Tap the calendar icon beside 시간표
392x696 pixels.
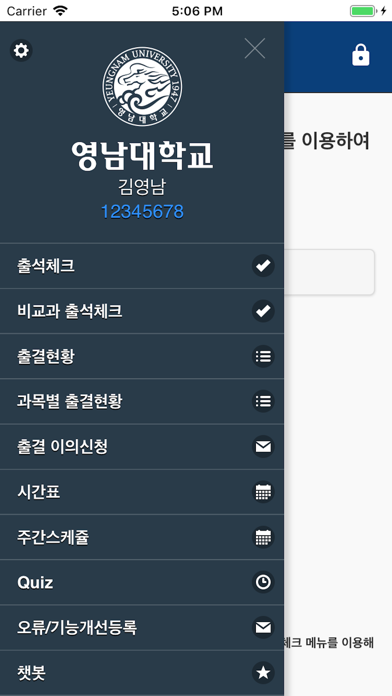(263, 492)
